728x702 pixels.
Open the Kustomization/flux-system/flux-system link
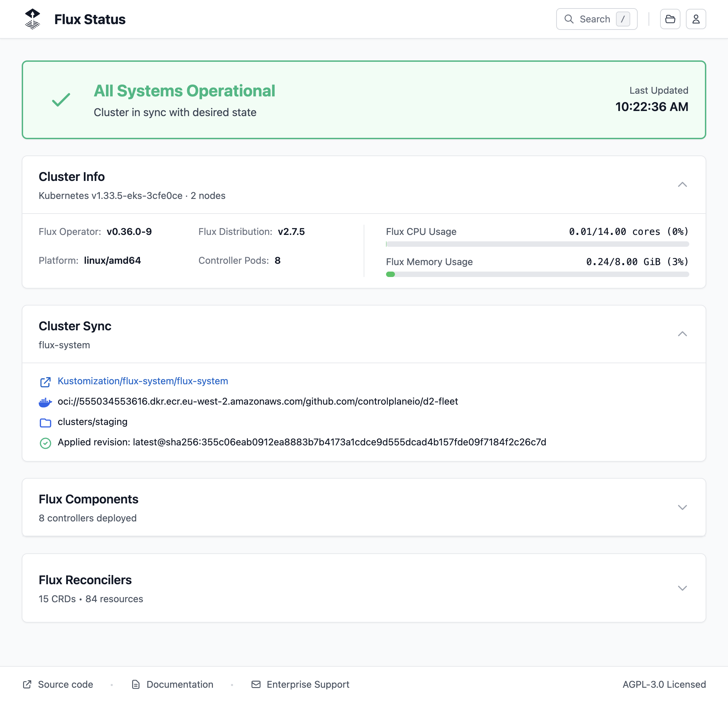(143, 381)
